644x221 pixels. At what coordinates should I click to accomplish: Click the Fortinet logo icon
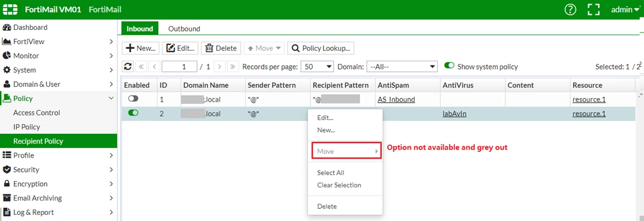pyautogui.click(x=11, y=9)
